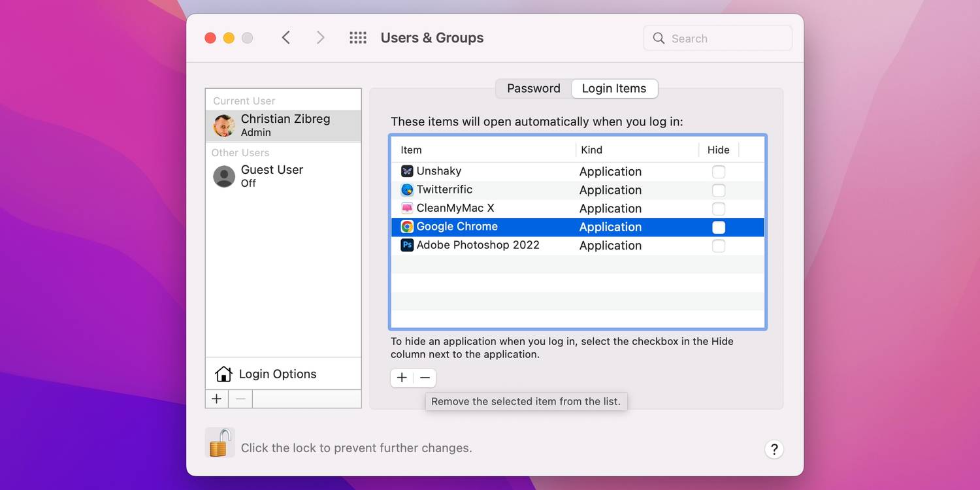Image resolution: width=980 pixels, height=490 pixels.
Task: Open the help question mark button
Action: (x=774, y=449)
